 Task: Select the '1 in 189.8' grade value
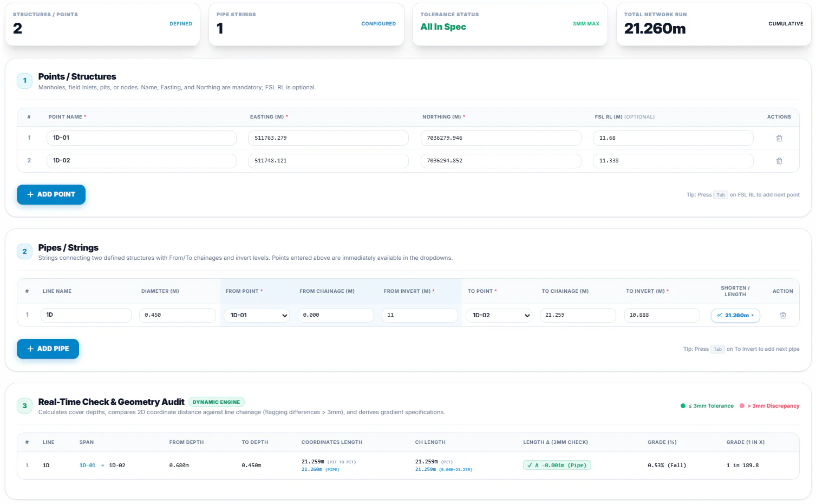pos(742,466)
